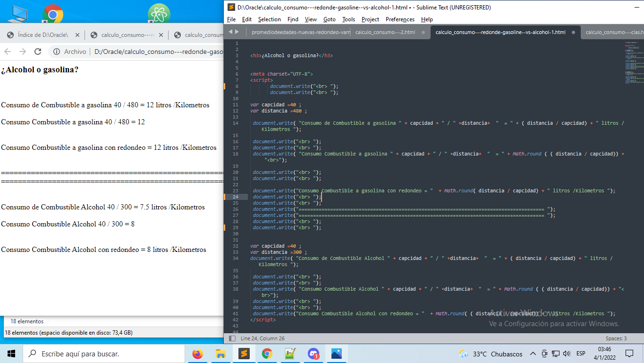The image size is (644, 363).
Task: Select the third Chrome tab 'calculo_consum'
Action: coord(197,35)
